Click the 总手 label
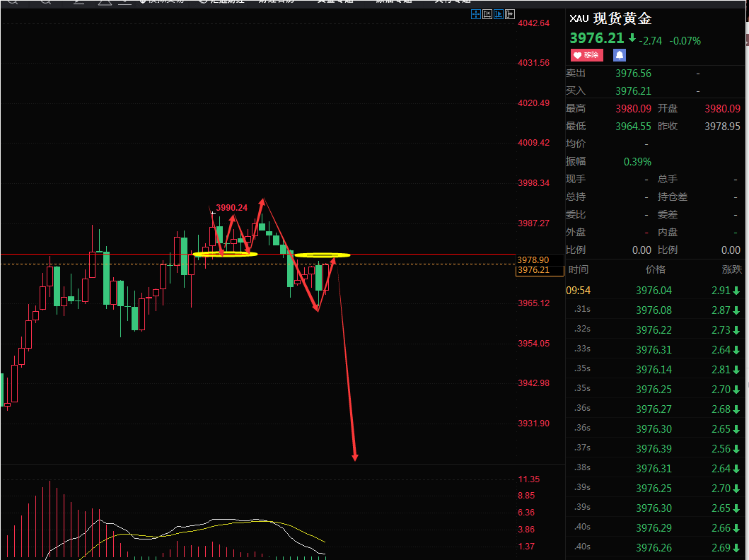Image resolution: width=749 pixels, height=560 pixels. click(668, 179)
